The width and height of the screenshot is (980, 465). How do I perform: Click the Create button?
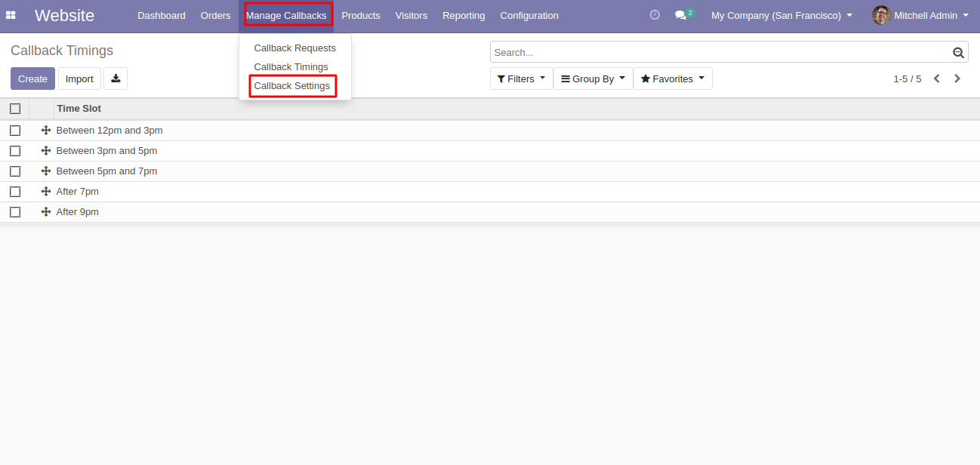32,78
